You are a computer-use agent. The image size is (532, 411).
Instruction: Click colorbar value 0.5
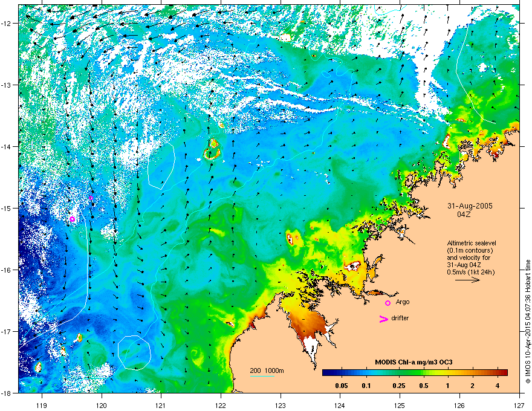[x=423, y=386]
